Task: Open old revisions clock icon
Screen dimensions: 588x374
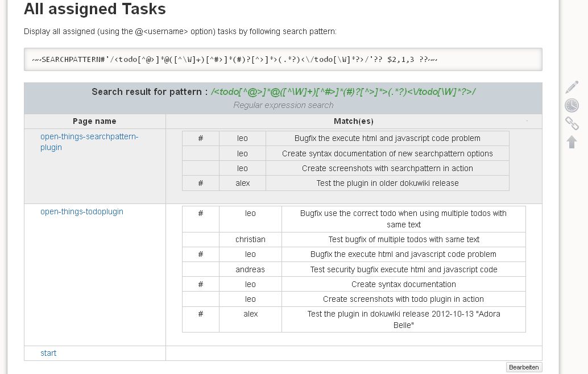Action: click(572, 105)
